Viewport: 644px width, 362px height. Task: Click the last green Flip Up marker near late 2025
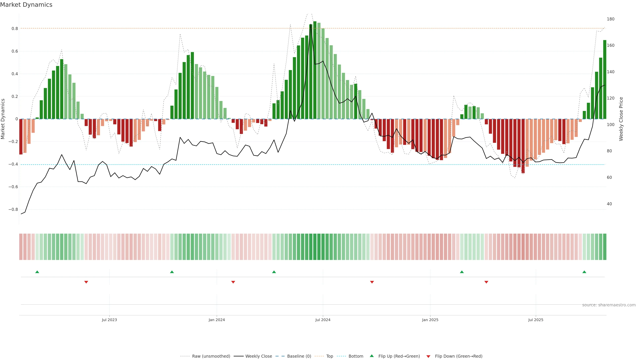tap(584, 272)
